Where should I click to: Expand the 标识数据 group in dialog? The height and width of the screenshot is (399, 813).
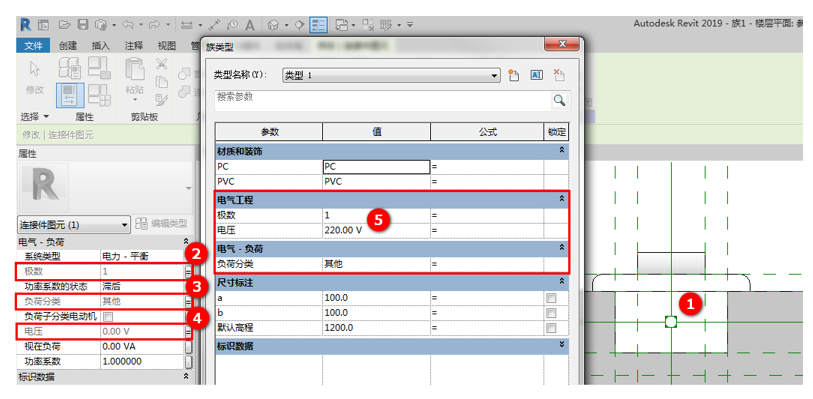click(561, 345)
